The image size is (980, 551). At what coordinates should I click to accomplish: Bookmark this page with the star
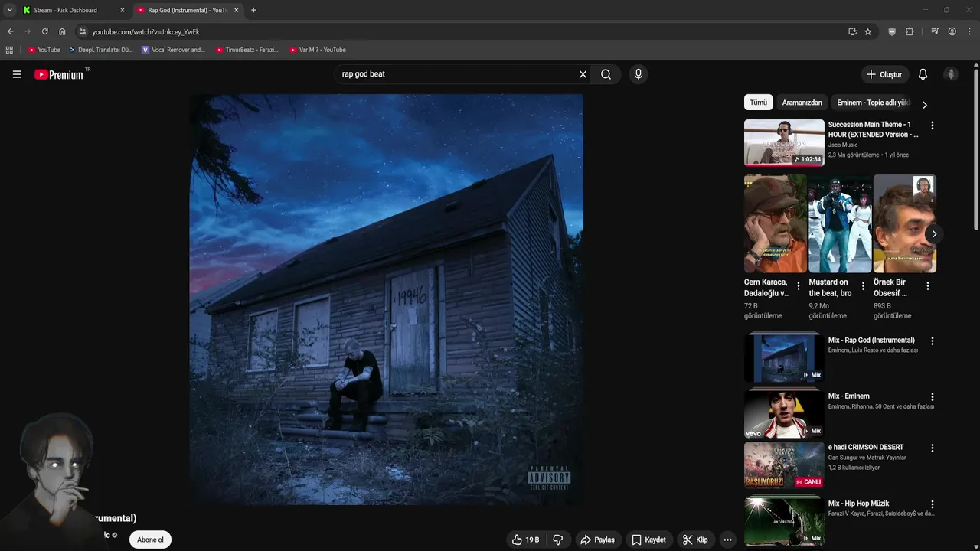[867, 31]
